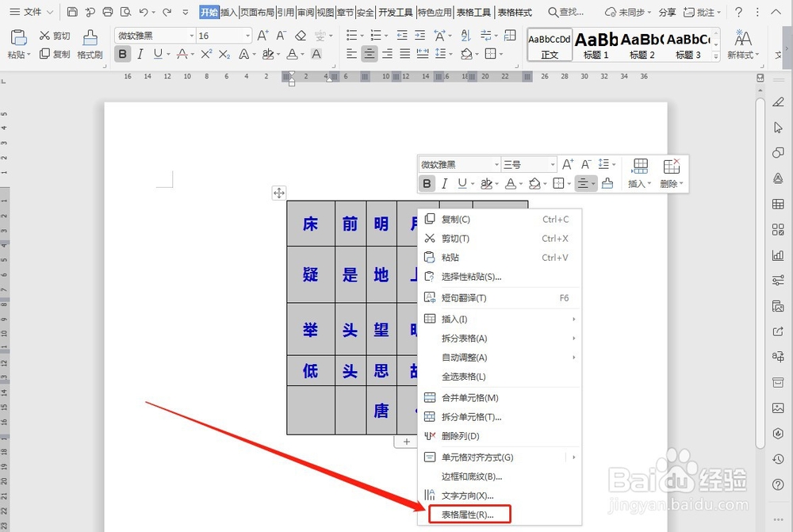Toggle Italic in floating mini toolbar
The width and height of the screenshot is (793, 532).
coord(445,183)
